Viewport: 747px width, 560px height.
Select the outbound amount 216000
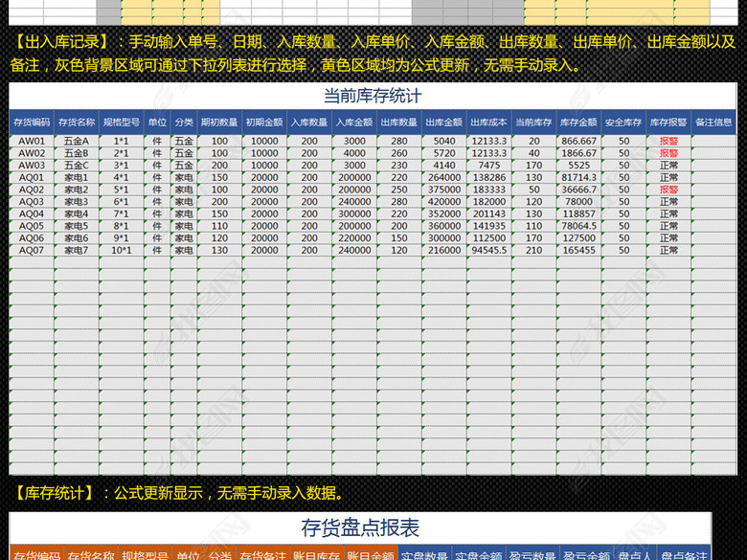point(444,251)
